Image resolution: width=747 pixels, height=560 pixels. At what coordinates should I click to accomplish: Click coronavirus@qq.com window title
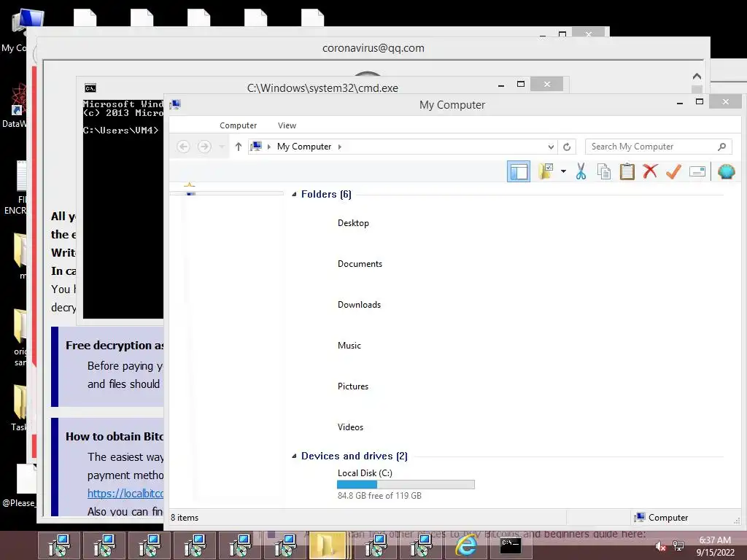point(373,48)
